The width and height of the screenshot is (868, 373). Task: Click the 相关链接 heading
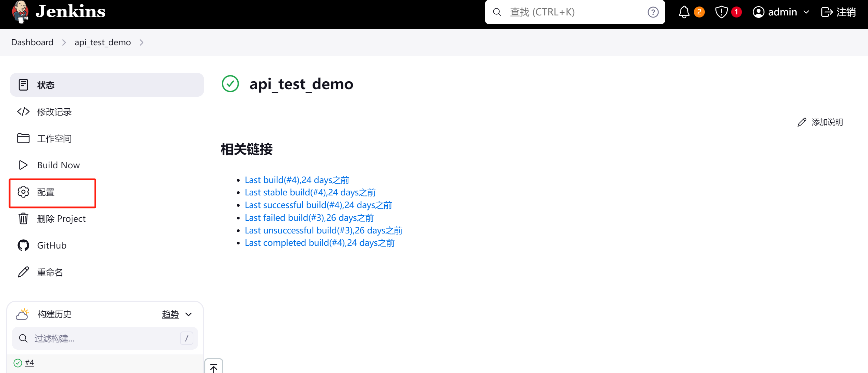(x=246, y=149)
